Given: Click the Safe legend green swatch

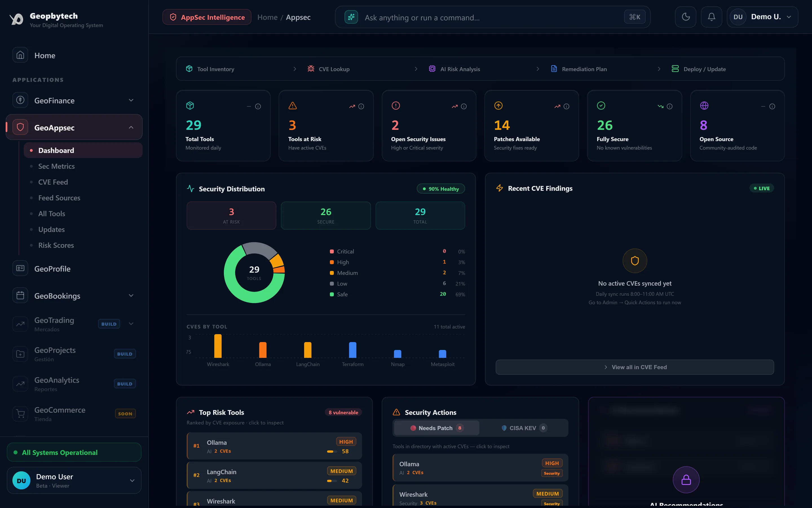Looking at the screenshot, I should point(332,294).
